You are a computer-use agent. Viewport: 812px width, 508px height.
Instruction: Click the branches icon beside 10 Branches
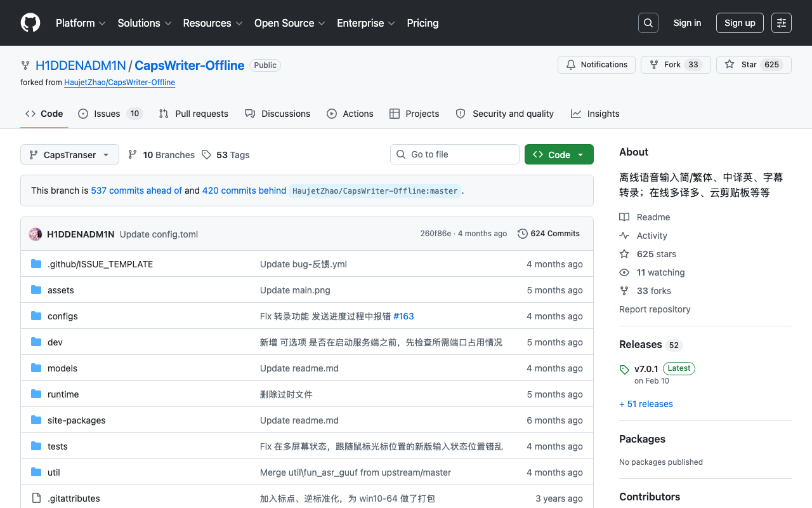click(133, 154)
